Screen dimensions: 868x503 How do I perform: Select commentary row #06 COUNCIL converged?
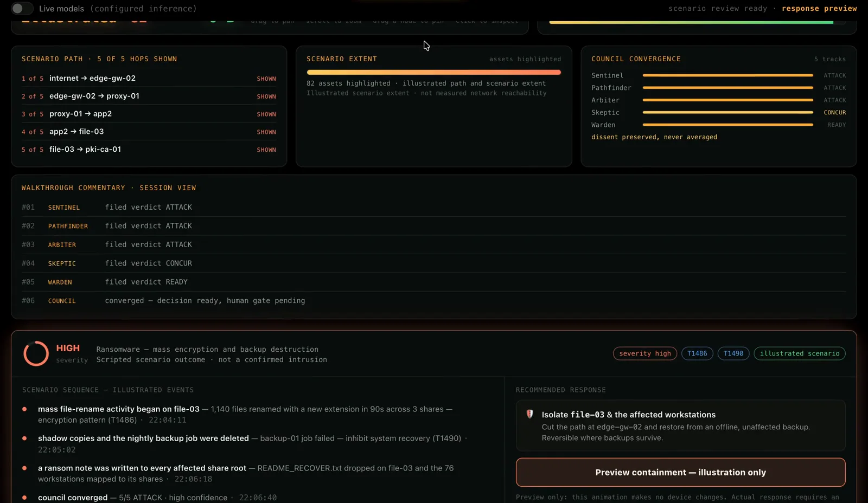(x=433, y=301)
